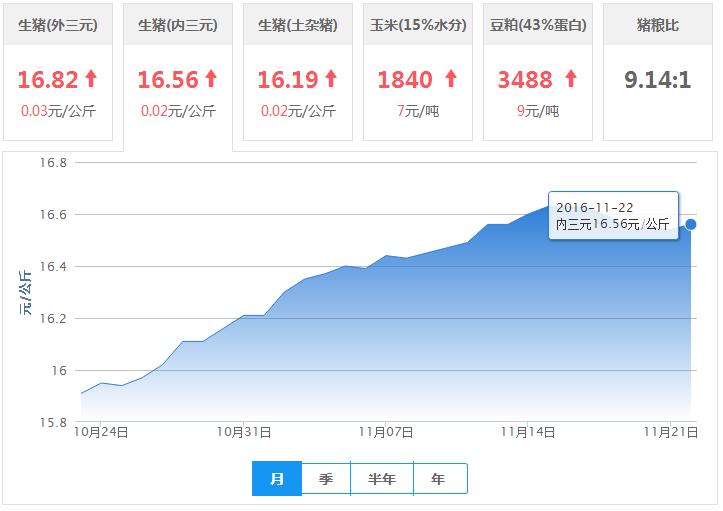Click the 0.03元/公斤 change text

pyautogui.click(x=58, y=111)
